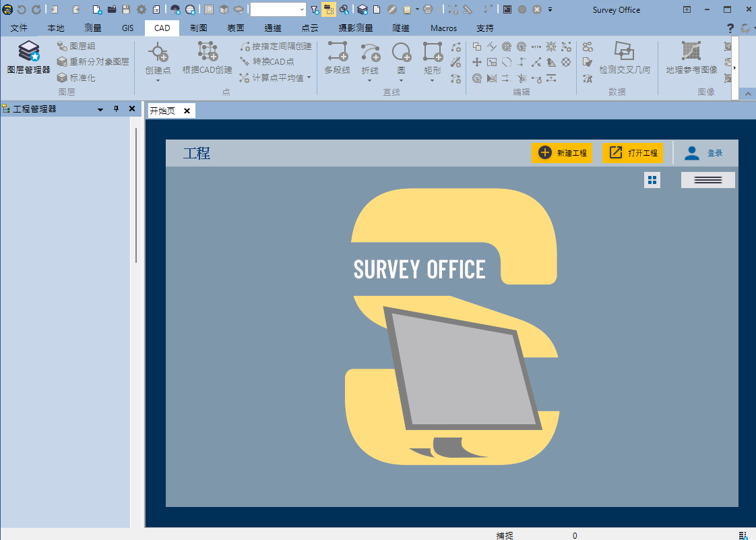Click the 打开工程 button
This screenshot has width=756, height=540.
pyautogui.click(x=633, y=153)
